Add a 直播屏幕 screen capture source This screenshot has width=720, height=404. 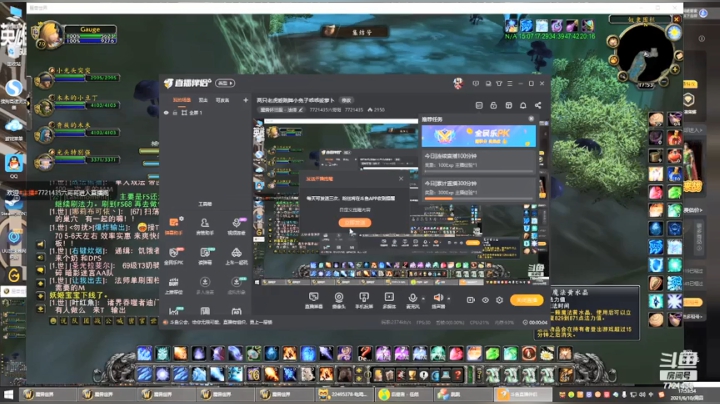point(314,300)
